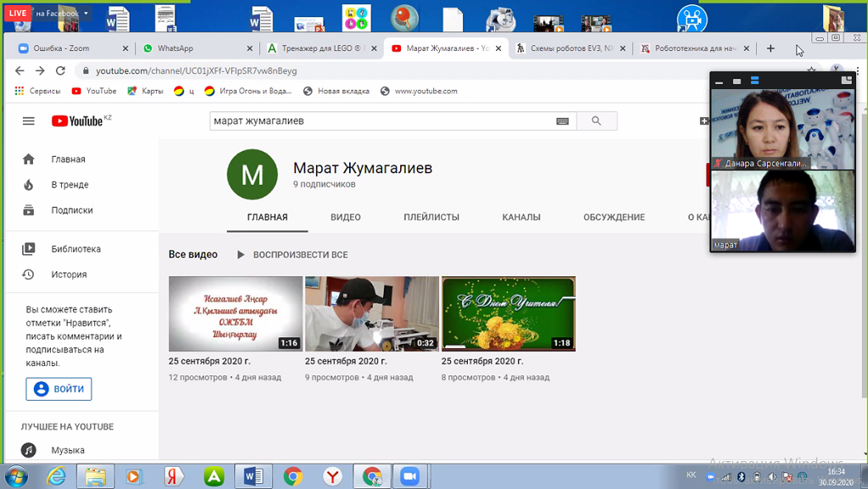Open the 1:18 С Днём Учителя thumbnail
This screenshot has height=489, width=868.
509,314
